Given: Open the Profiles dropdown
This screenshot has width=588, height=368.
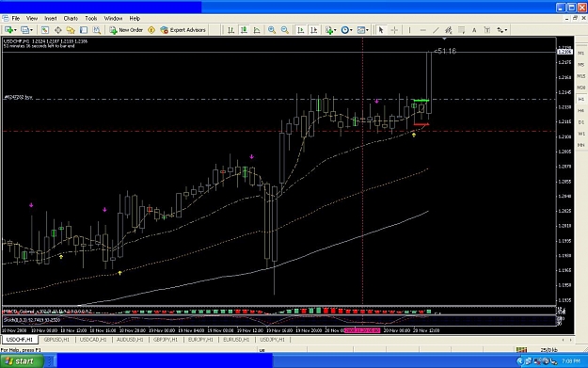Looking at the screenshot, I should click(26, 30).
